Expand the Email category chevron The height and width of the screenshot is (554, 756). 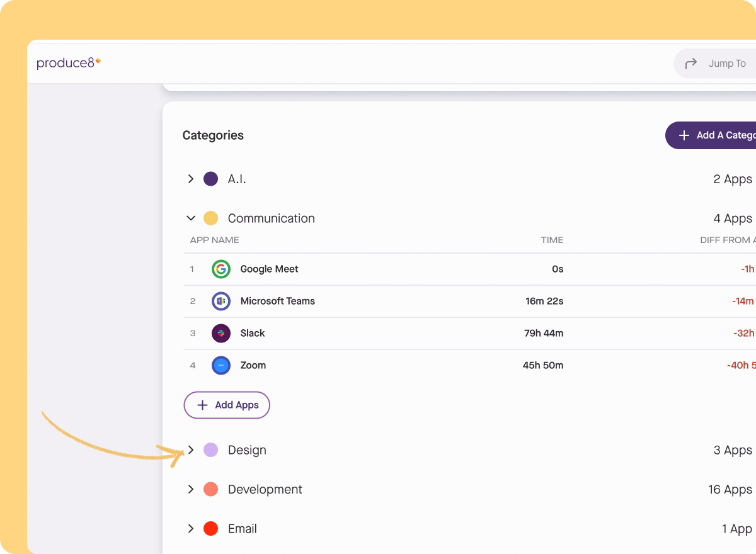pyautogui.click(x=191, y=529)
